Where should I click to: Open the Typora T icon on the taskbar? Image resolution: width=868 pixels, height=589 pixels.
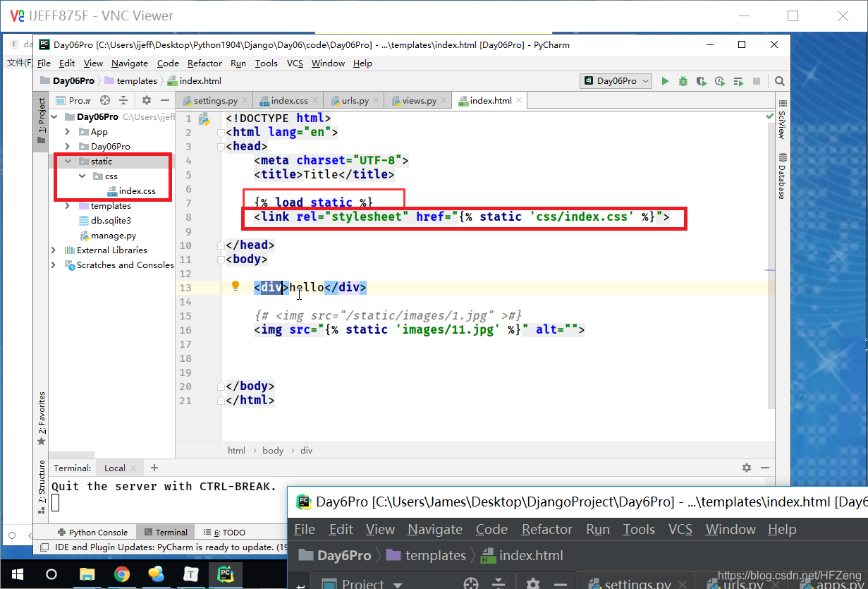click(190, 574)
